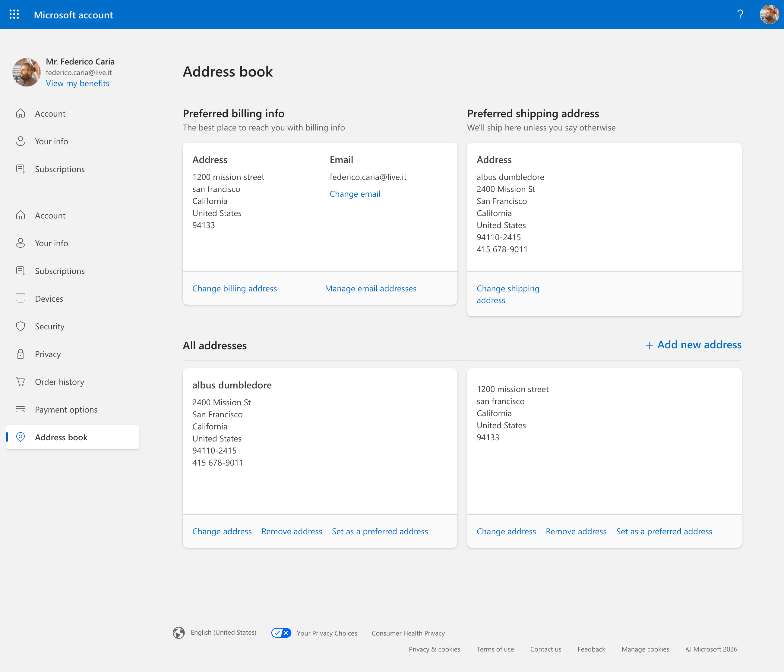Click View my benefits
The width and height of the screenshot is (784, 672).
[77, 83]
